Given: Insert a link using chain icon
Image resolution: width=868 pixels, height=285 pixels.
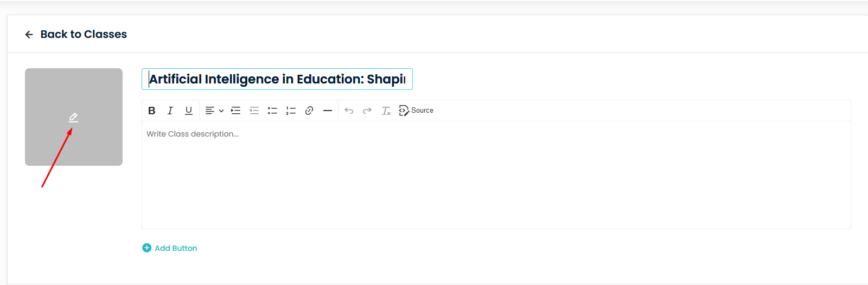Looking at the screenshot, I should click(309, 111).
